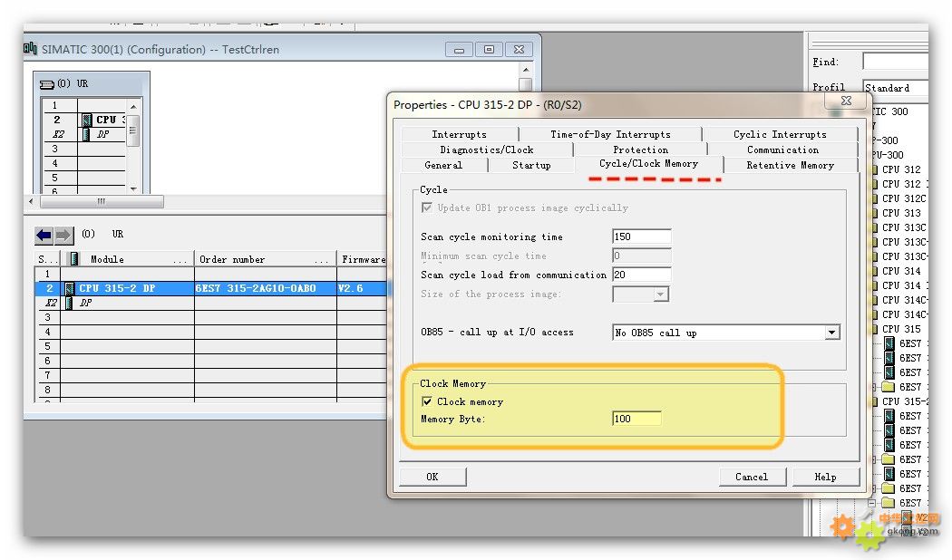Switch to Protection tab
Image resolution: width=952 pixels, height=560 pixels.
point(640,150)
